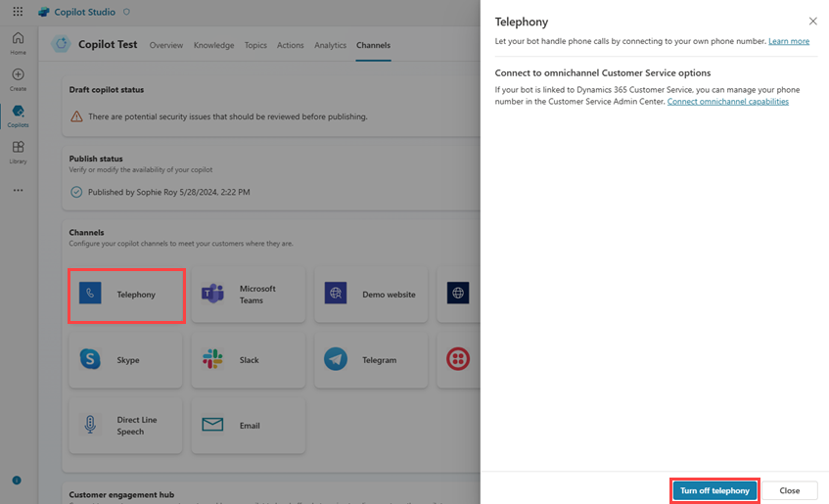Click the Telegram paper plane icon

pyautogui.click(x=336, y=359)
